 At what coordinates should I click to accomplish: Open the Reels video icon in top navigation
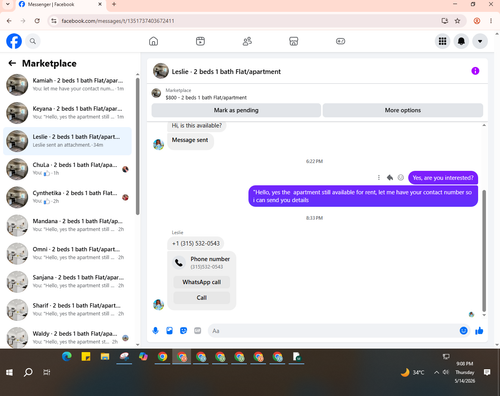(200, 41)
